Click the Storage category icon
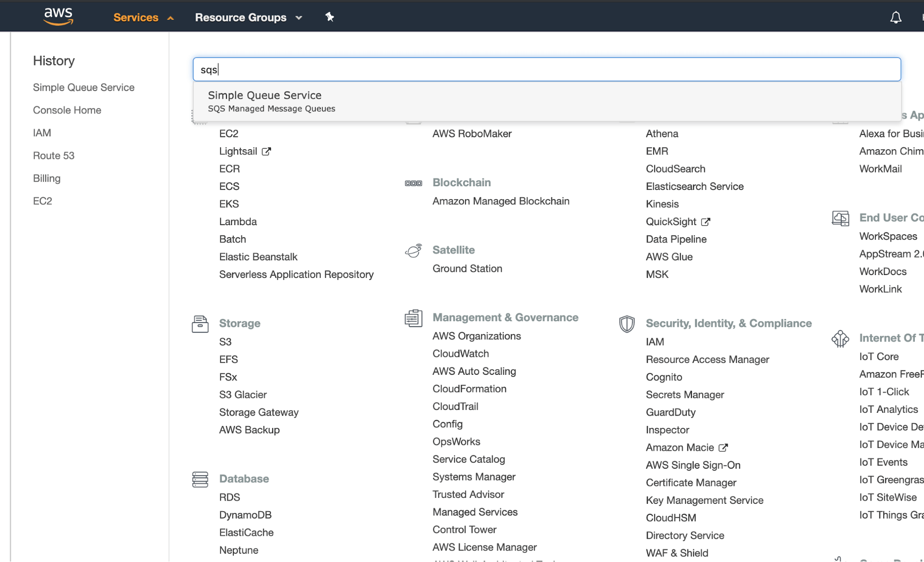This screenshot has height=562, width=924. [x=200, y=324]
